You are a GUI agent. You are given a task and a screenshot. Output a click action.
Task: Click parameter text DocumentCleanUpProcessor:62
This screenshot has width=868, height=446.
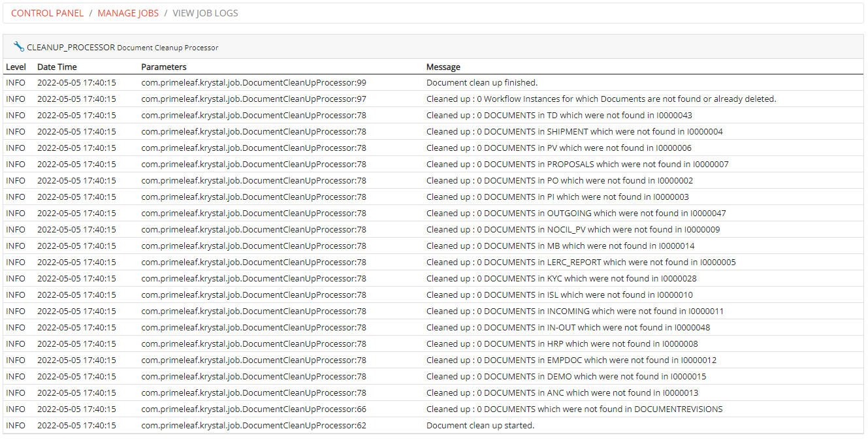coord(253,425)
